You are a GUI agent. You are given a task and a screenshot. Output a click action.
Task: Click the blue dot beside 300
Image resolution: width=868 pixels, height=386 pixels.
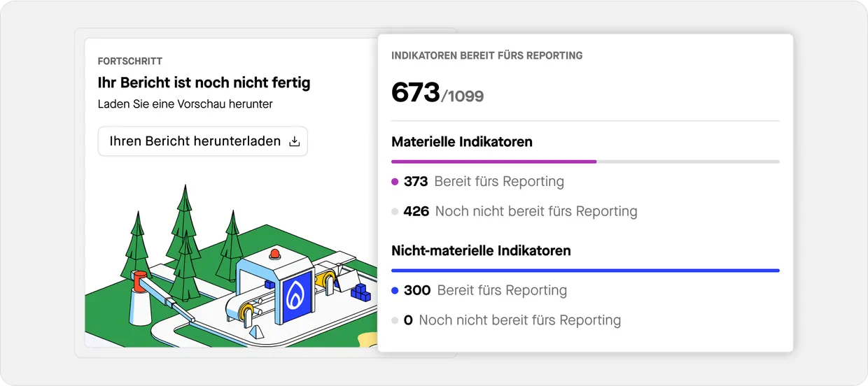tap(395, 291)
